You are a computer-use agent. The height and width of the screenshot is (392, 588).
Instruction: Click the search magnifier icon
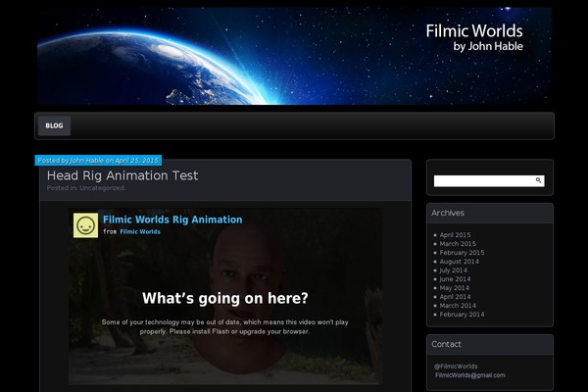click(x=538, y=180)
